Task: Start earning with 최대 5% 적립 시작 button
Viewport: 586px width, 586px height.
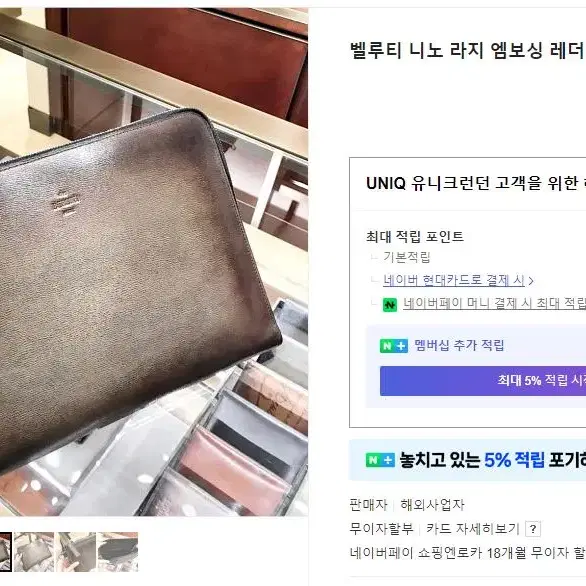Action: click(483, 381)
